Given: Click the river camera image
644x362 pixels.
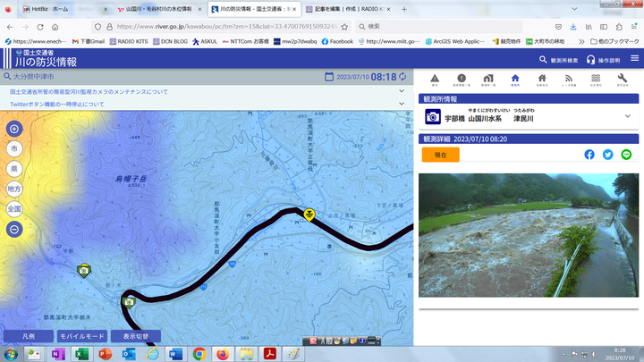Looking at the screenshot, I should 529,235.
